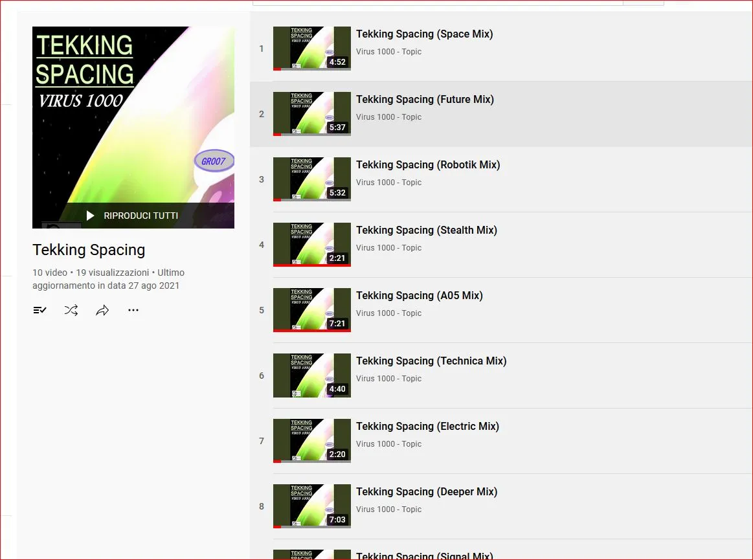Image resolution: width=753 pixels, height=560 pixels.
Task: Click the 5:37 duration badge on Future Mix
Action: [x=337, y=128]
